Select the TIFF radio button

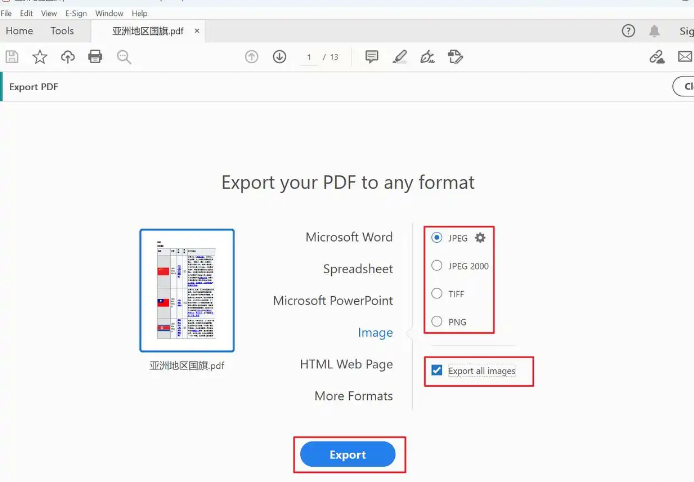tap(436, 293)
